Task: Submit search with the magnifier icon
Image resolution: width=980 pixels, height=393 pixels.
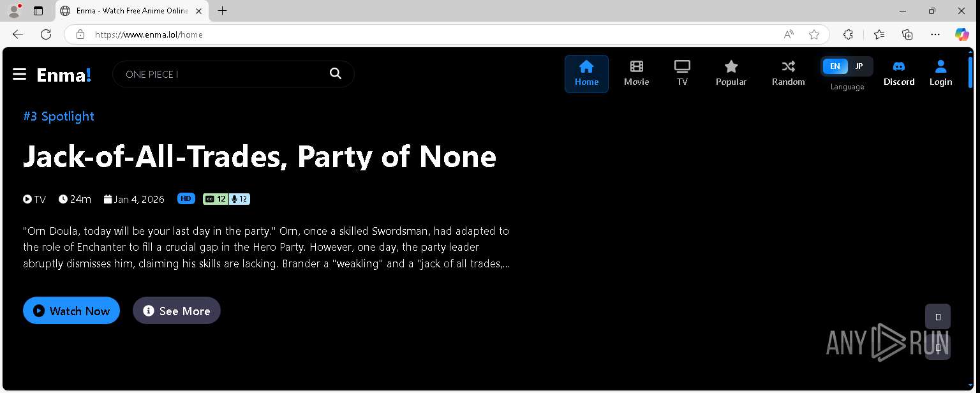Action: click(x=336, y=74)
